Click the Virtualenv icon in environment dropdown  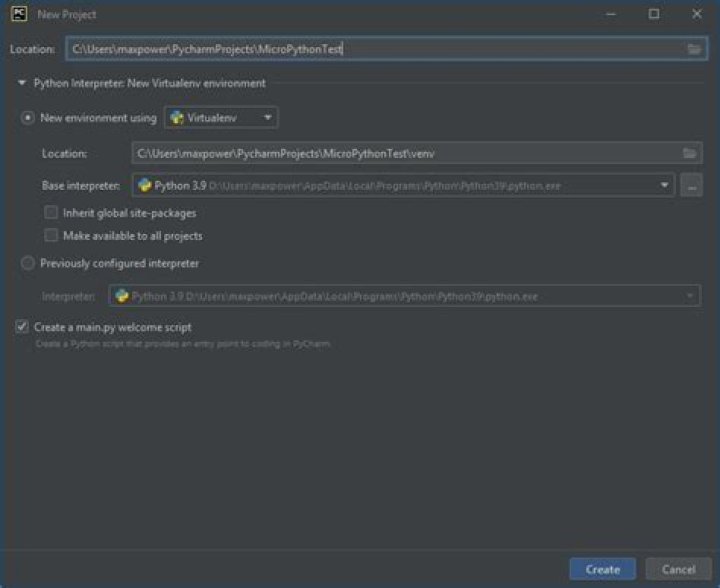coord(177,118)
